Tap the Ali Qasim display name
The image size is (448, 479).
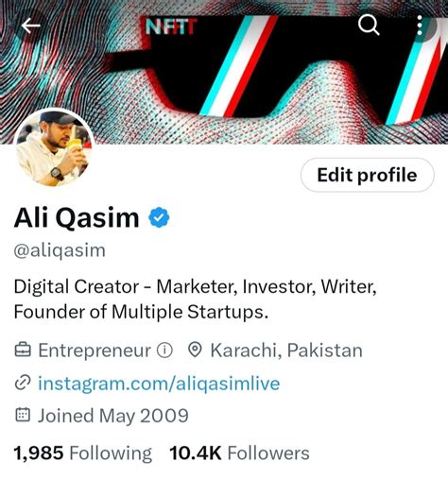click(x=77, y=217)
